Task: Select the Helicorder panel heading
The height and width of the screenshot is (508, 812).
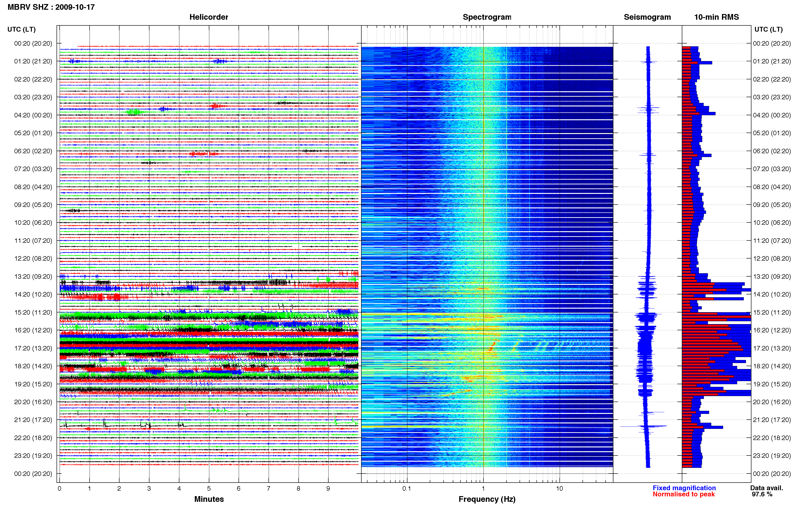Action: click(x=209, y=17)
